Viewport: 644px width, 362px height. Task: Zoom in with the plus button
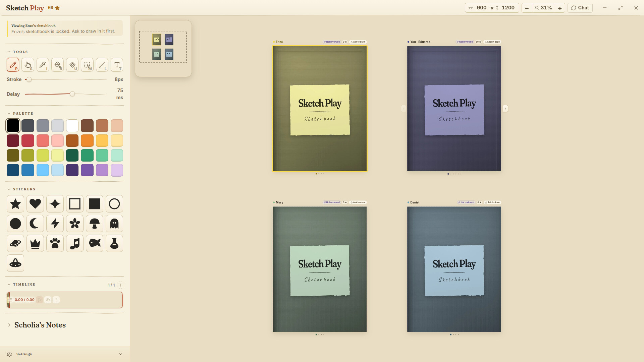(x=560, y=8)
